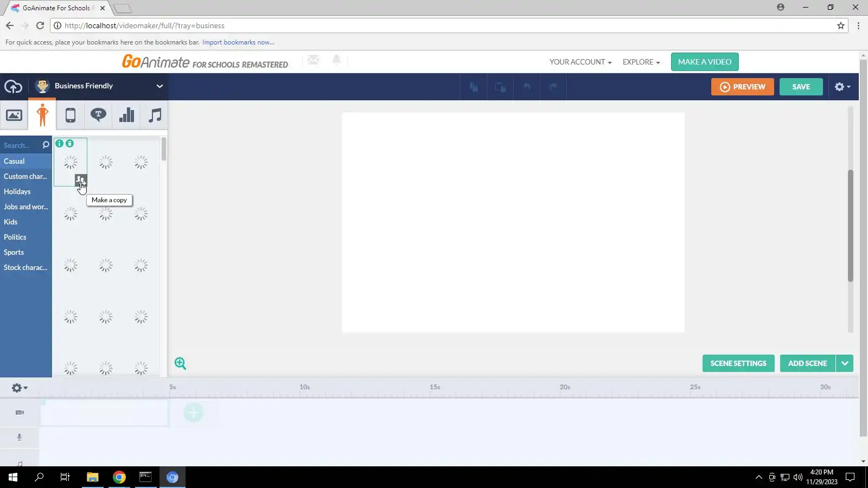
Task: Open Task View on the taskbar
Action: click(65, 477)
